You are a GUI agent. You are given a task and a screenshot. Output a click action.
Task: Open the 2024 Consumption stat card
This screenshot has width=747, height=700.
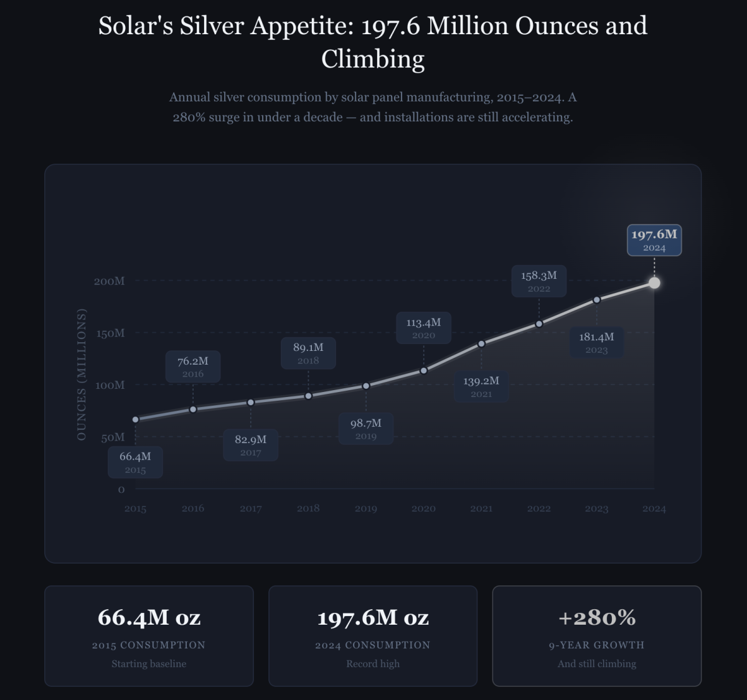point(373,636)
